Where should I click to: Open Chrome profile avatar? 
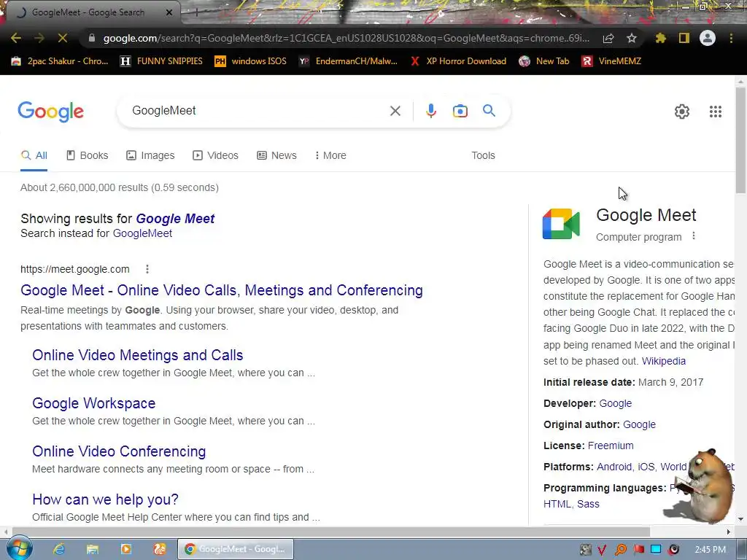click(708, 38)
